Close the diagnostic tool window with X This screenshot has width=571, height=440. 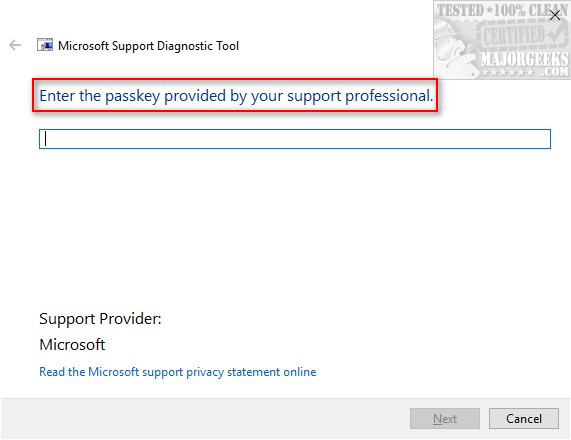pyautogui.click(x=555, y=15)
